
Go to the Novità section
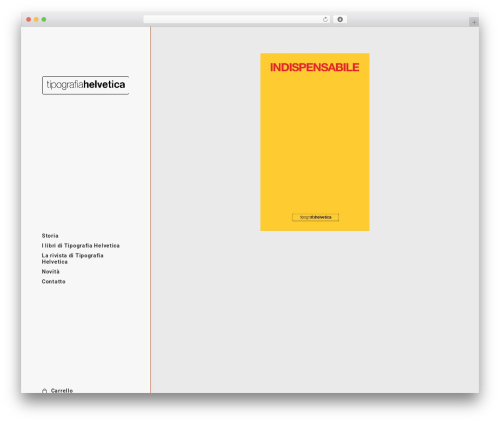51,272
